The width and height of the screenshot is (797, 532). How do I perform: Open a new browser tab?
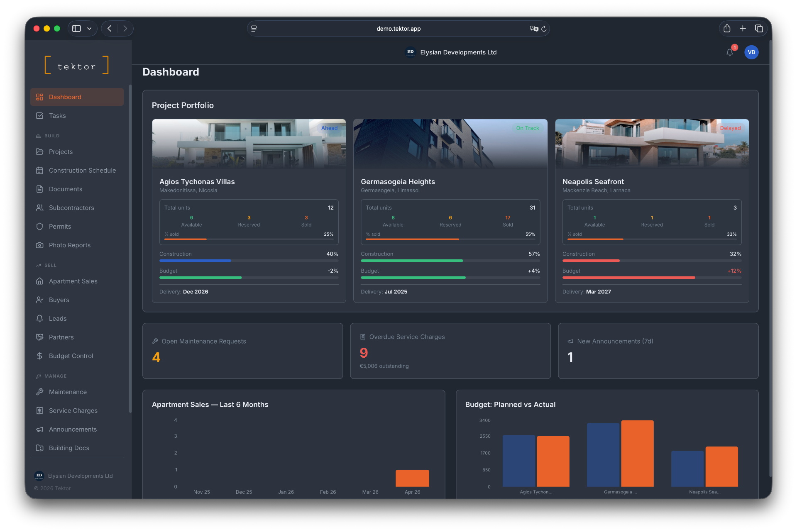point(743,28)
